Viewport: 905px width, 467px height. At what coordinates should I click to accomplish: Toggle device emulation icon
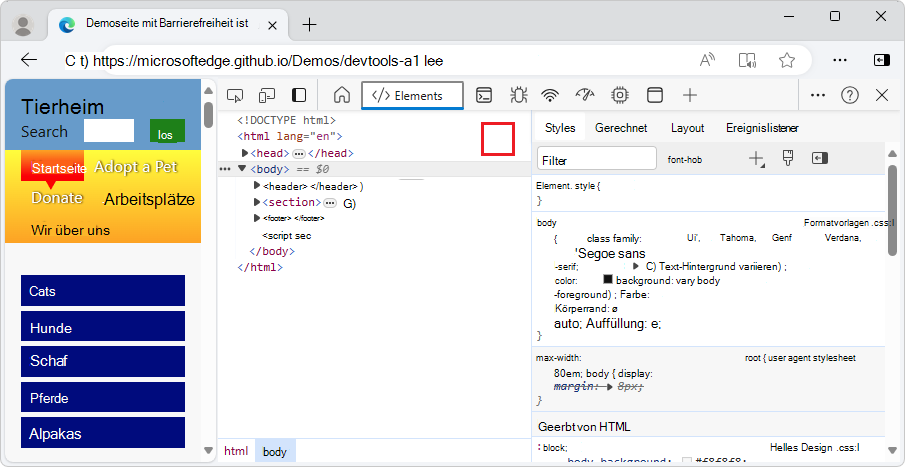[x=267, y=95]
